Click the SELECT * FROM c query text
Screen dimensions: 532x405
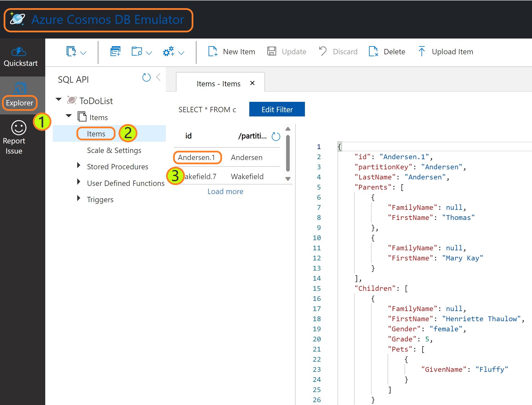[x=207, y=109]
